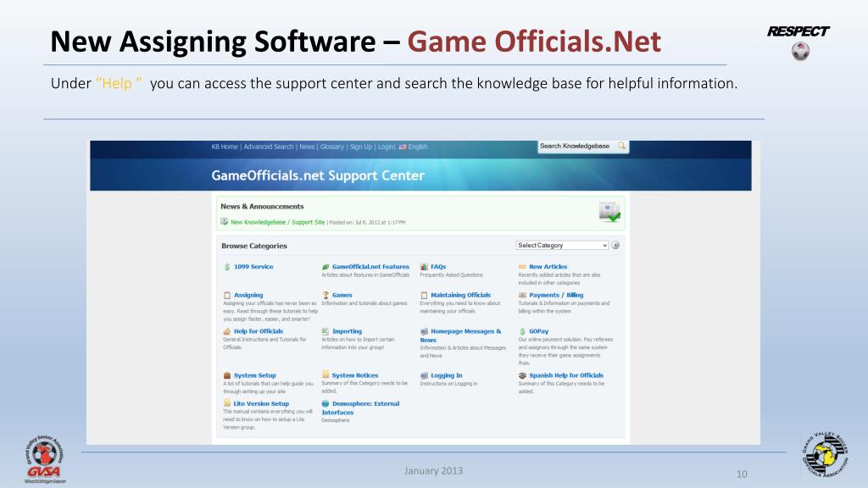The width and height of the screenshot is (868, 488).
Task: Open the System Setup category link
Action: (254, 375)
